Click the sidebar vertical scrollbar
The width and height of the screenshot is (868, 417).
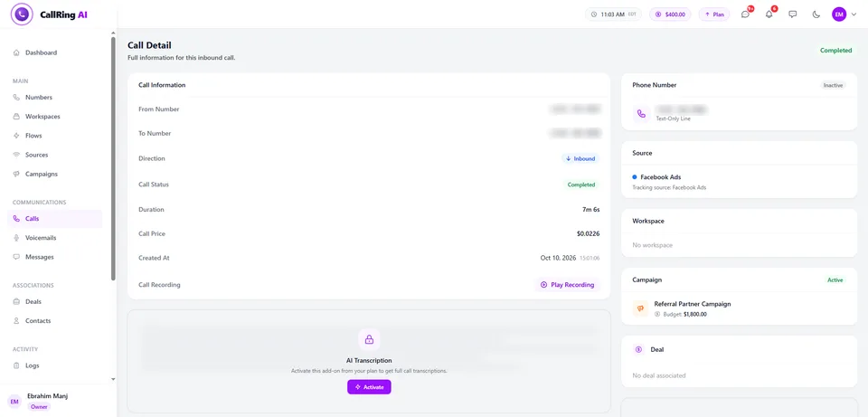[x=114, y=157]
